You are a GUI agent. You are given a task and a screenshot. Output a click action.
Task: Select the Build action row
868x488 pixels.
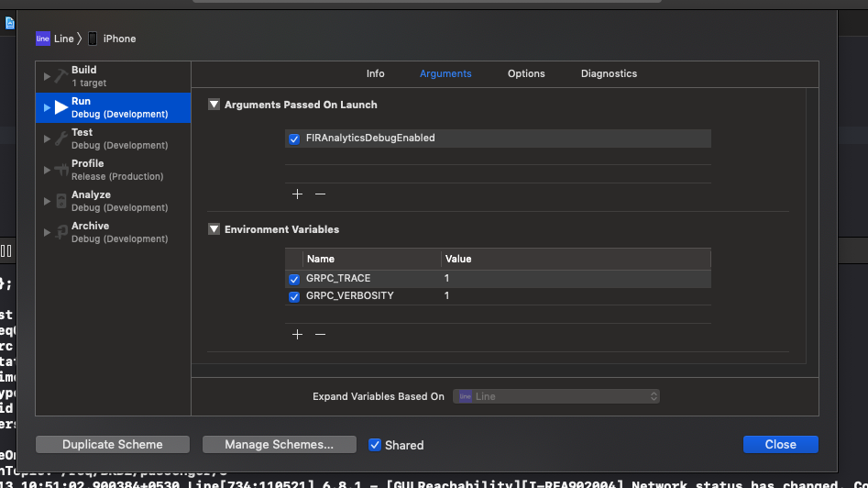click(113, 76)
